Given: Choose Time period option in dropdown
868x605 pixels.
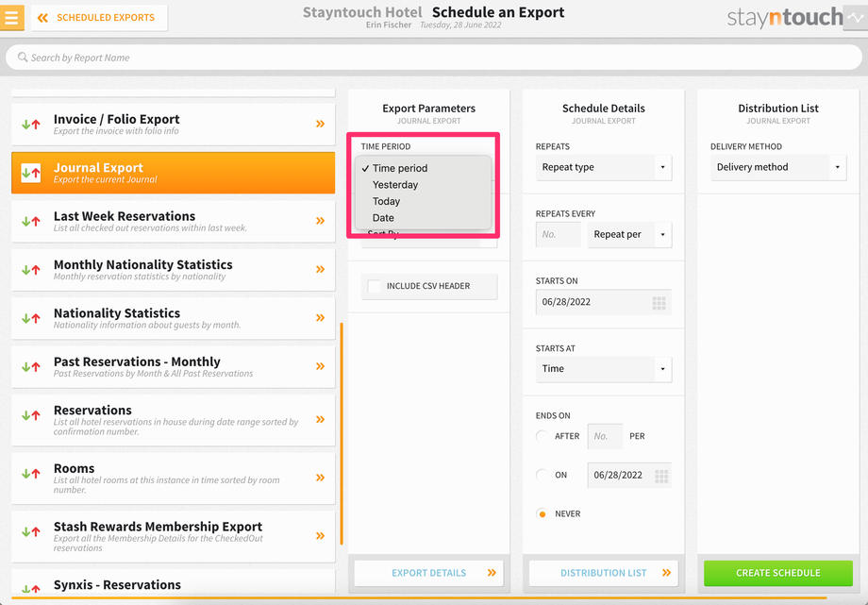Looking at the screenshot, I should tap(423, 168).
